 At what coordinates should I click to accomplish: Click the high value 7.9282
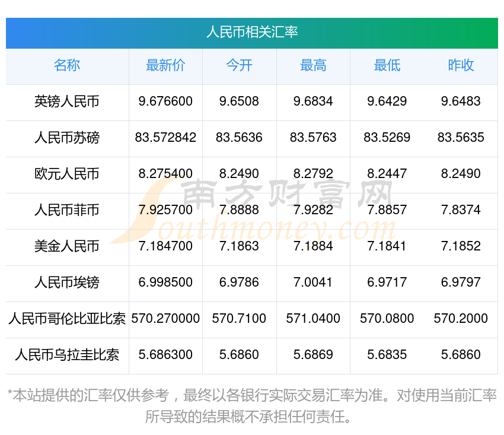point(313,210)
